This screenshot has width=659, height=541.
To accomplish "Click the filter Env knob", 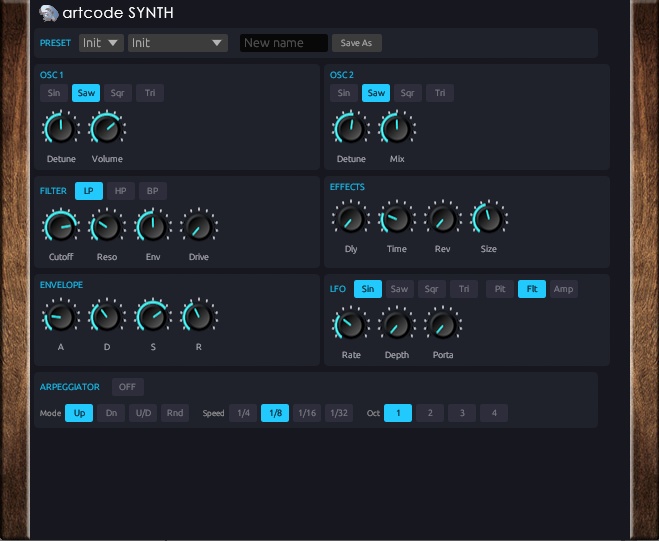I will 153,226.
